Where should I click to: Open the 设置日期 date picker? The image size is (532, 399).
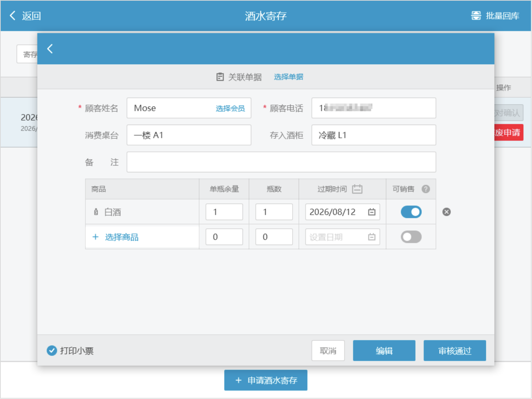342,237
